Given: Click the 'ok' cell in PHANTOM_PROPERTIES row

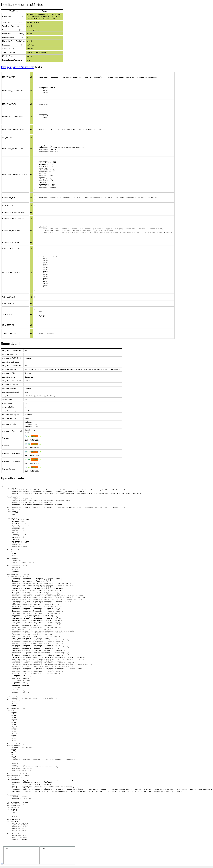Looking at the screenshot, I should pyautogui.click(x=31, y=91).
